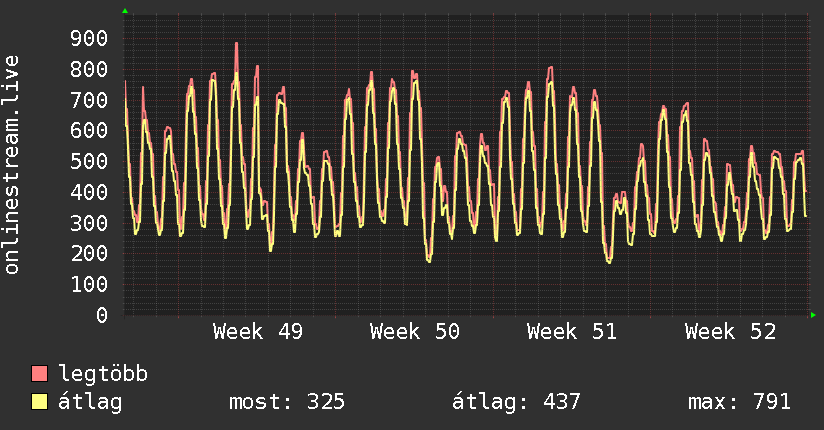The width and height of the screenshot is (824, 430).
Task: Click the 900 y-axis label
Action: pyautogui.click(x=89, y=38)
